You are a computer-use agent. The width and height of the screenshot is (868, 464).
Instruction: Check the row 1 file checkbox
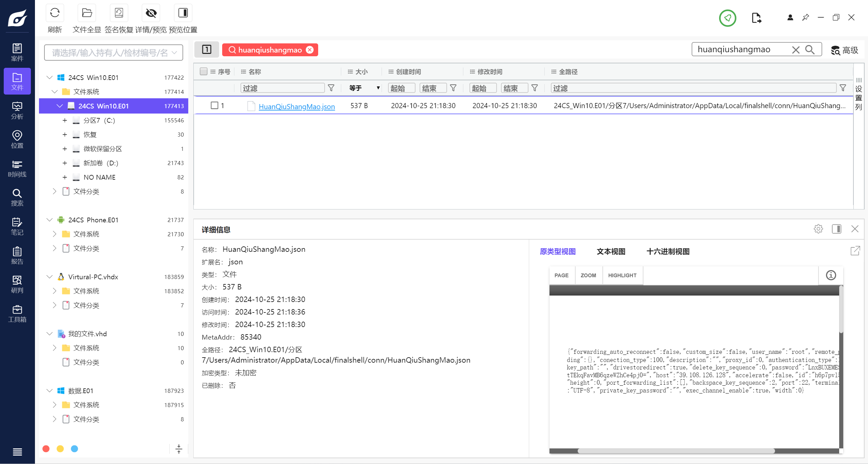[x=214, y=105]
